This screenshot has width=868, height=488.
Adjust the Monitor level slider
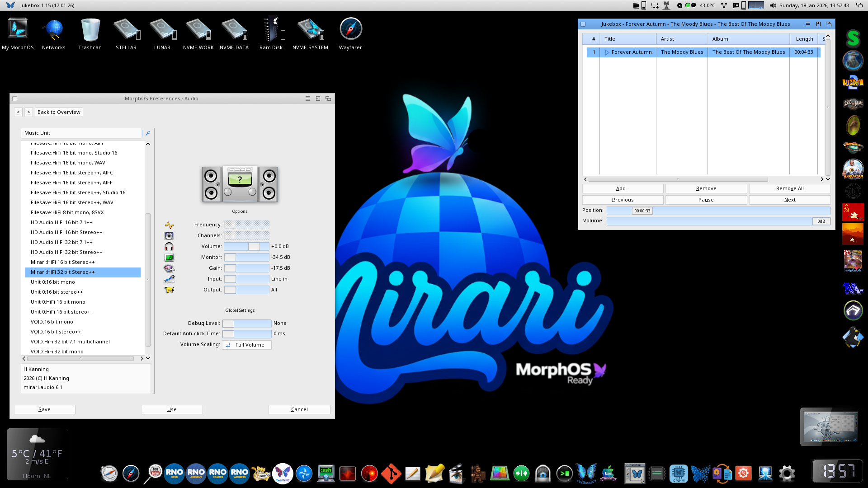[x=246, y=257]
